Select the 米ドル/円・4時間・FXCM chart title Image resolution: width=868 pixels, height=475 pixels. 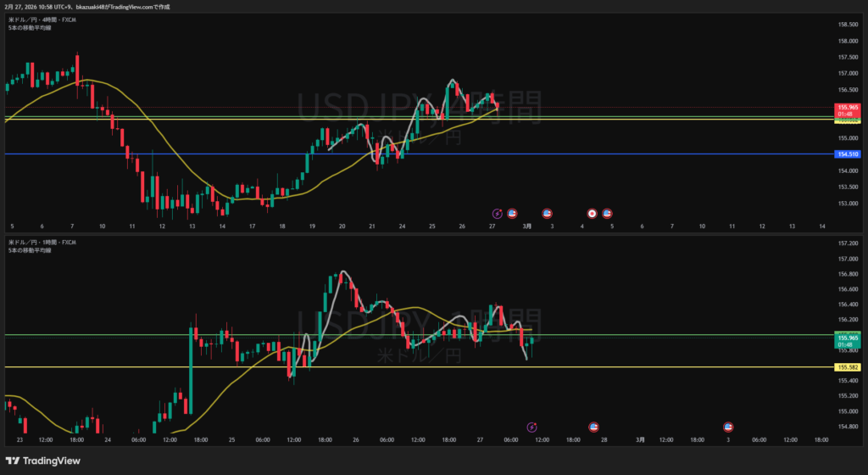pyautogui.click(x=42, y=19)
